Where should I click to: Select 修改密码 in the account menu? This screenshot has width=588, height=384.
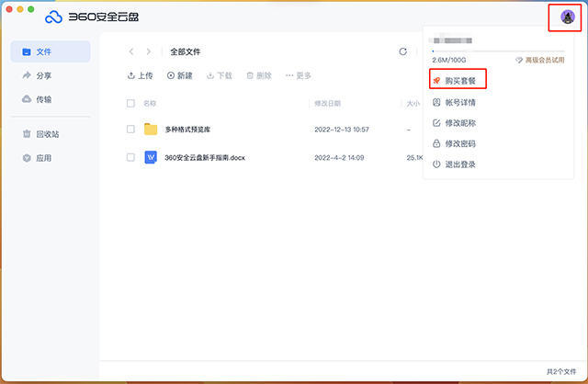tap(455, 143)
